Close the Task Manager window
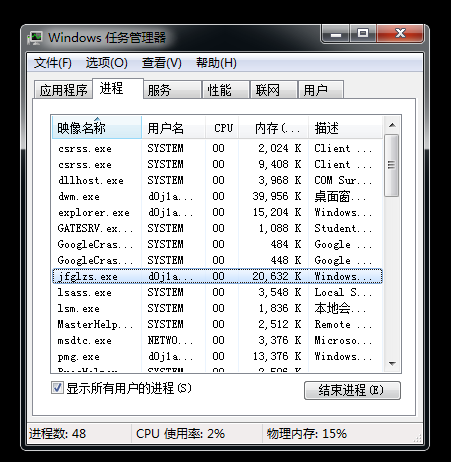Viewport: 451px width, 462px height. click(400, 34)
